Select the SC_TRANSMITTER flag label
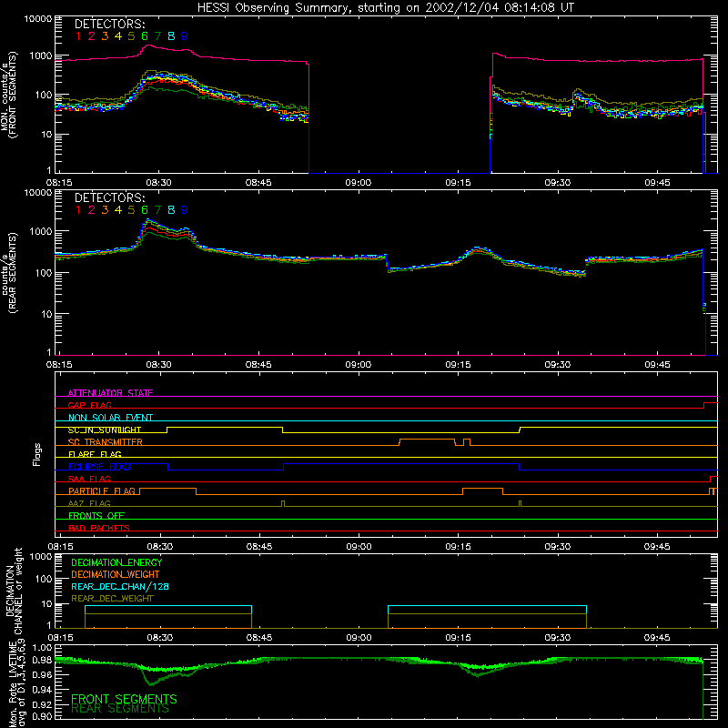Image resolution: width=728 pixels, height=728 pixels. (x=106, y=442)
